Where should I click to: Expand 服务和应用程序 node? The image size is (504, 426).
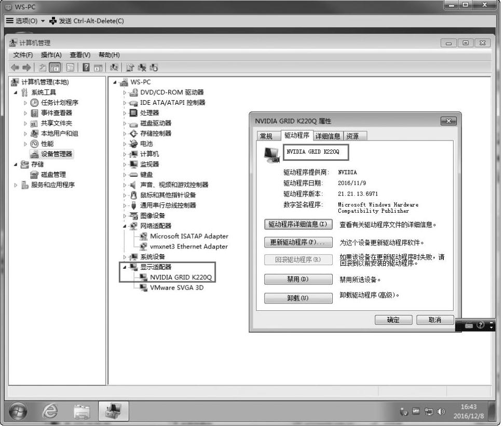click(x=16, y=185)
